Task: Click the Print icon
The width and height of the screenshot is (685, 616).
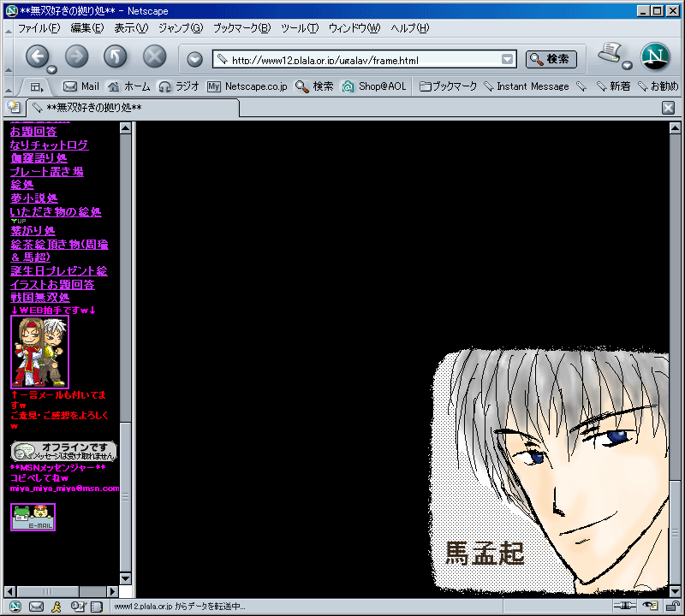Action: click(610, 54)
